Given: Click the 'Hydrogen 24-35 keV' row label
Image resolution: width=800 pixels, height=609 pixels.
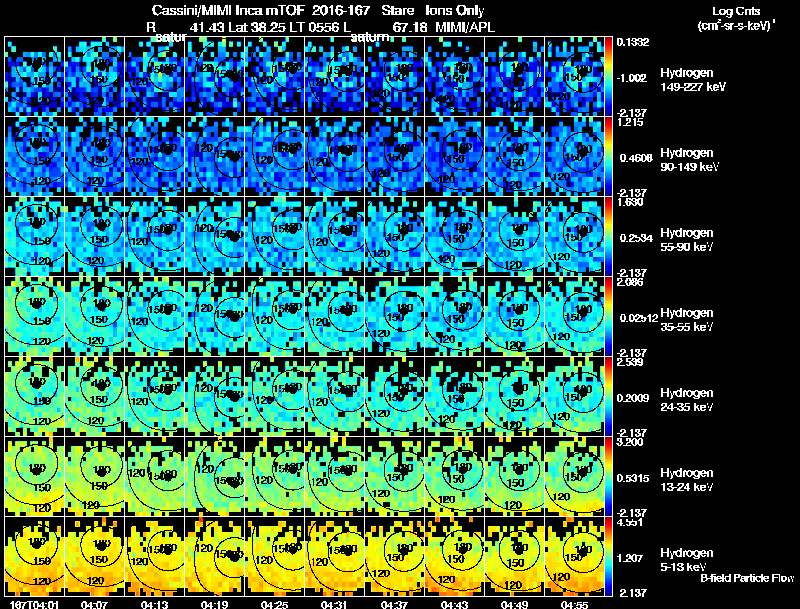Looking at the screenshot, I should (x=687, y=400).
